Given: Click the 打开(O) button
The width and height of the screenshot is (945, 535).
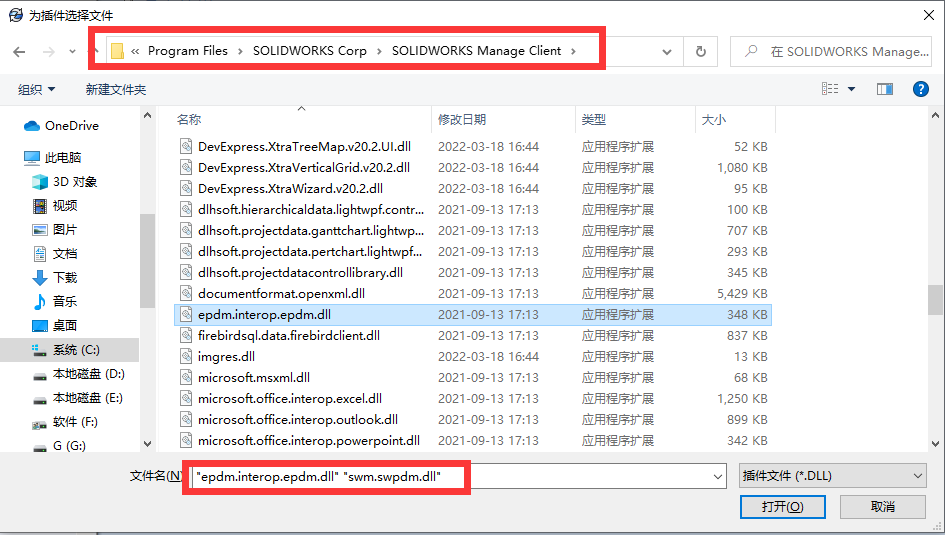Looking at the screenshot, I should [x=782, y=507].
